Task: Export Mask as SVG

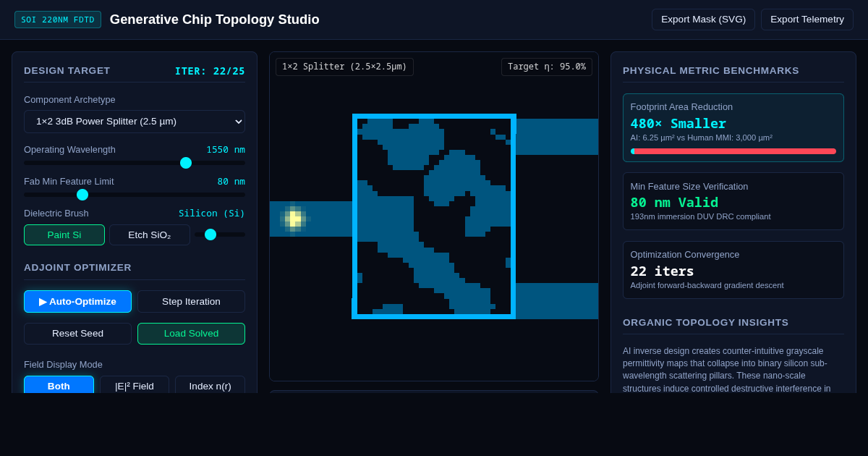Action: click(703, 20)
